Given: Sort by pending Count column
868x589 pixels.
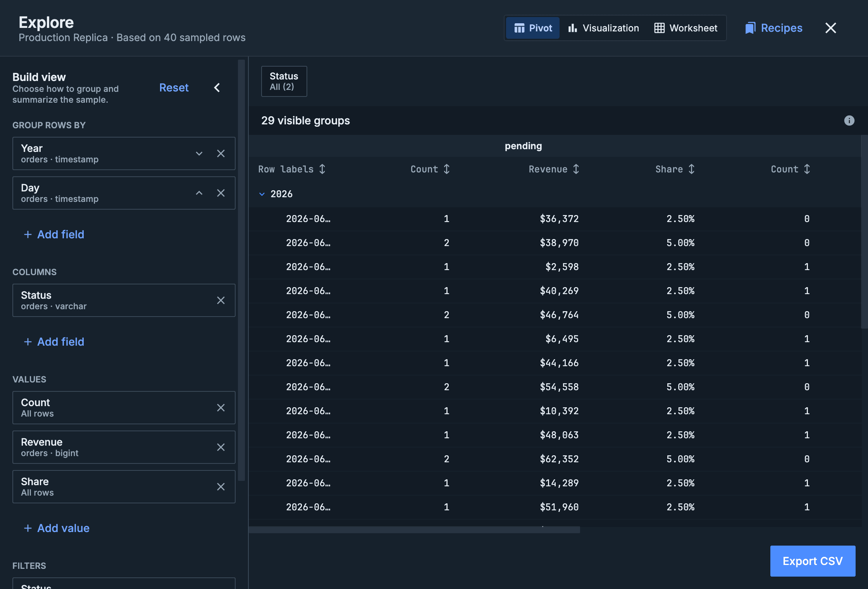Looking at the screenshot, I should pos(430,169).
